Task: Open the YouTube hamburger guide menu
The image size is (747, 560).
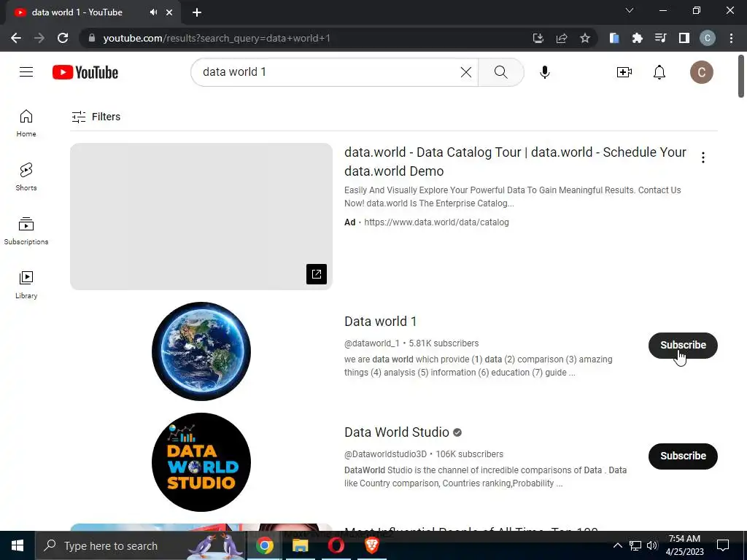Action: point(26,72)
